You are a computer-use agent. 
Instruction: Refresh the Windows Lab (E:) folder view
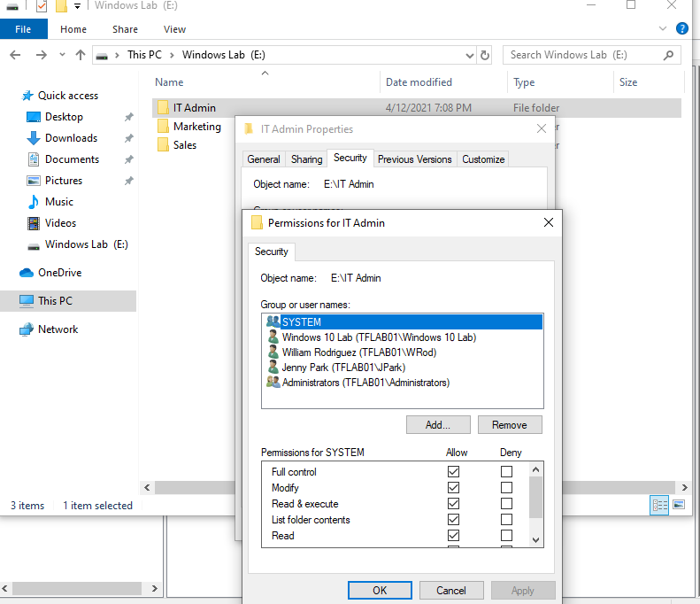click(x=485, y=56)
